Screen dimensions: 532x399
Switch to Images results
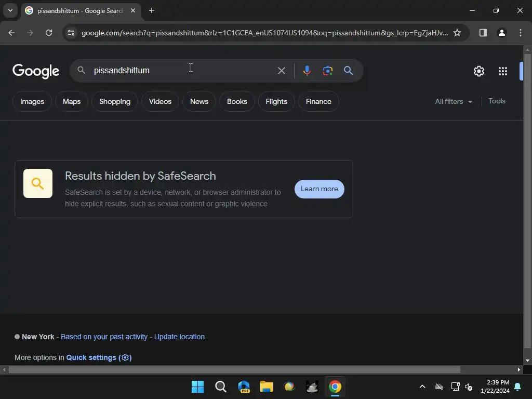32,101
